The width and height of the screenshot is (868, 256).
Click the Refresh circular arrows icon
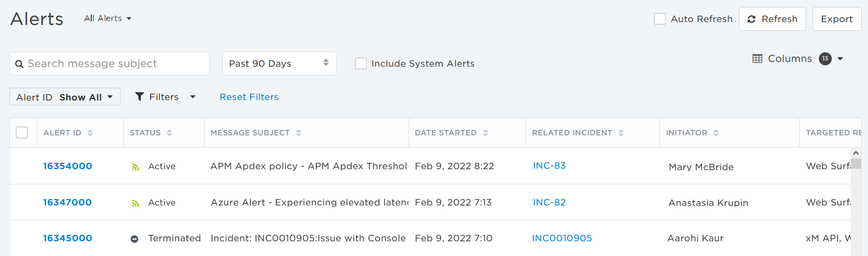[751, 19]
